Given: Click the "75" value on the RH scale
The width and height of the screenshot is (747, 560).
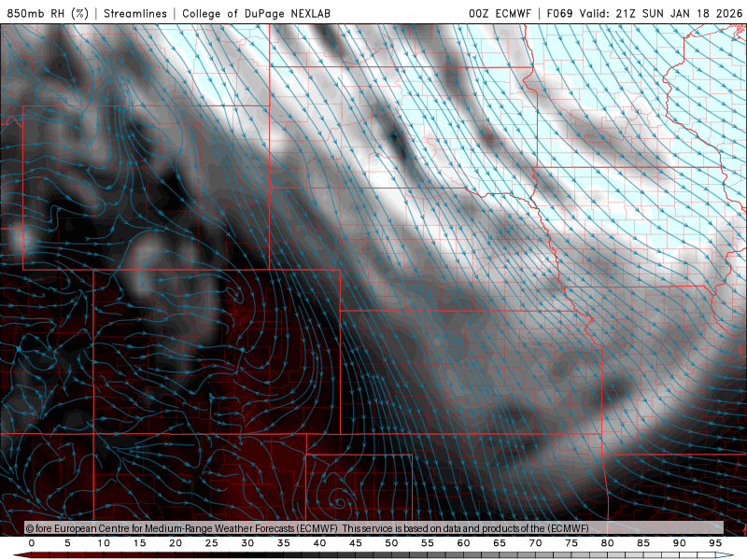Looking at the screenshot, I should click(571, 543).
